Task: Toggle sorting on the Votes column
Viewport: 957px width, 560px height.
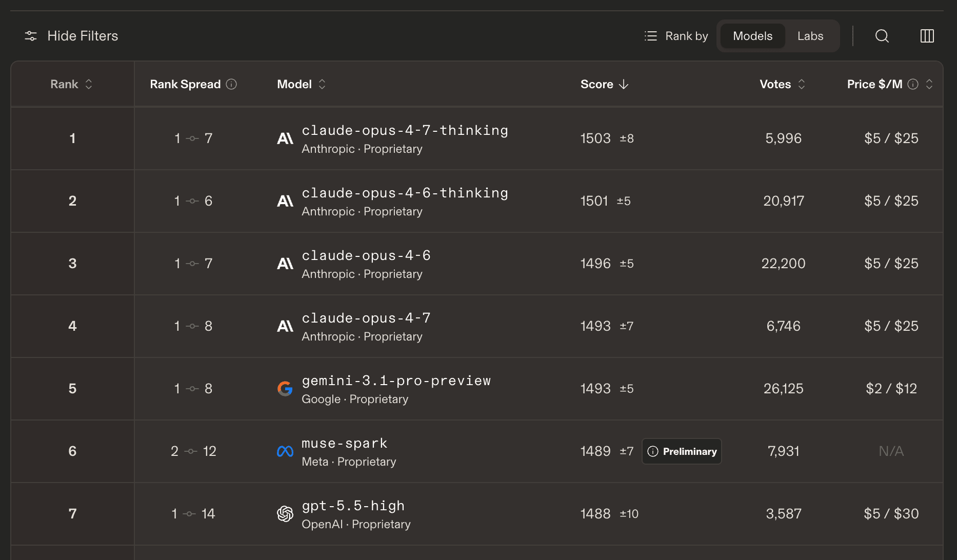Action: (801, 84)
